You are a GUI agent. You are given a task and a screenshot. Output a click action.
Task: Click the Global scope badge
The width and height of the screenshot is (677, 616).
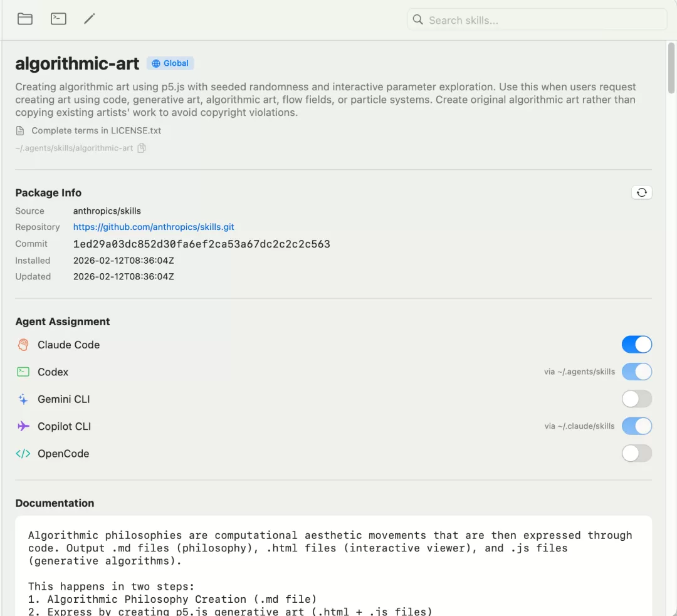[x=170, y=63]
